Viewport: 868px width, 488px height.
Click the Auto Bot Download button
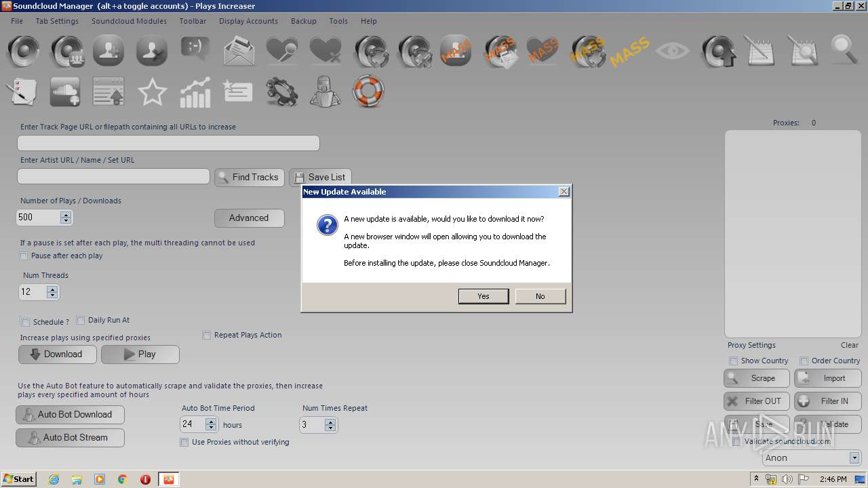coord(71,415)
